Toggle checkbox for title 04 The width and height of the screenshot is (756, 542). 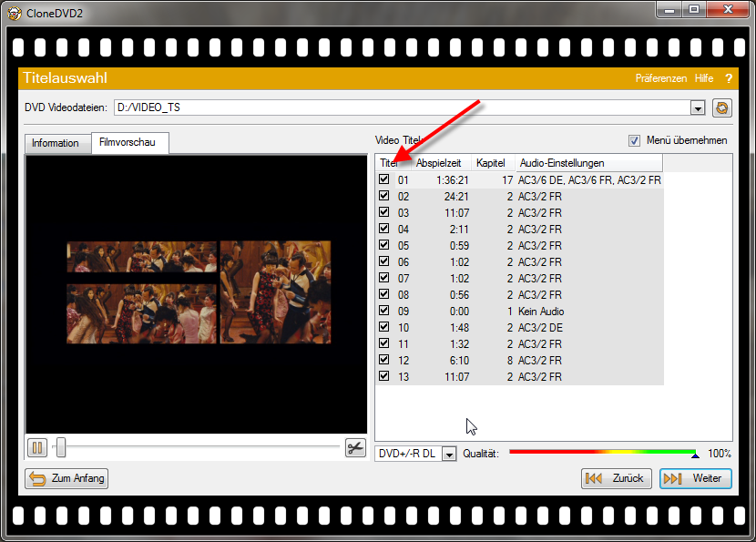point(383,229)
